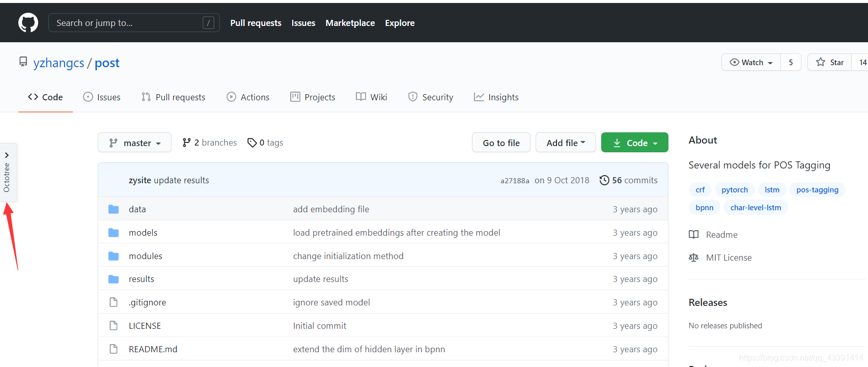Viewport: 868px width, 367px height.
Task: Open the Releases heading link
Action: 708,302
